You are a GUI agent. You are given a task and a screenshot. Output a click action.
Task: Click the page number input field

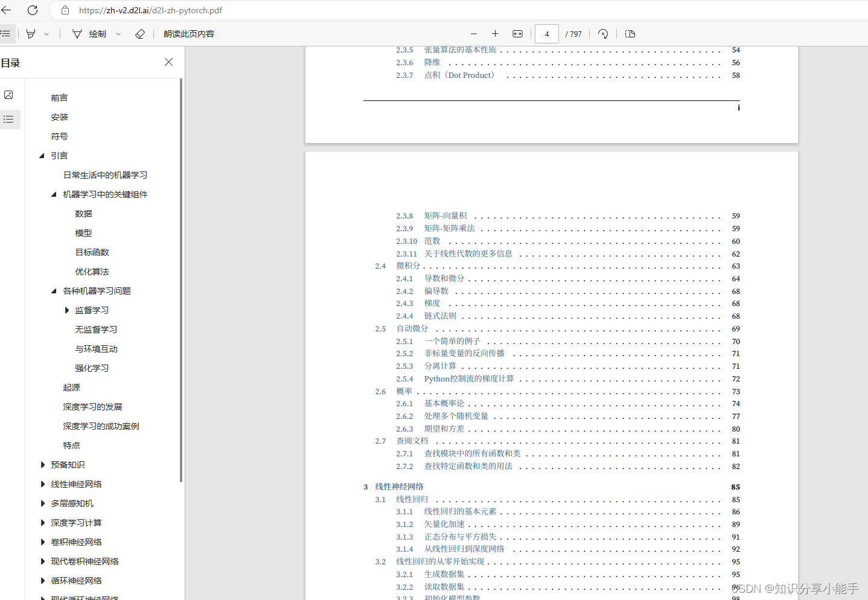(x=547, y=34)
